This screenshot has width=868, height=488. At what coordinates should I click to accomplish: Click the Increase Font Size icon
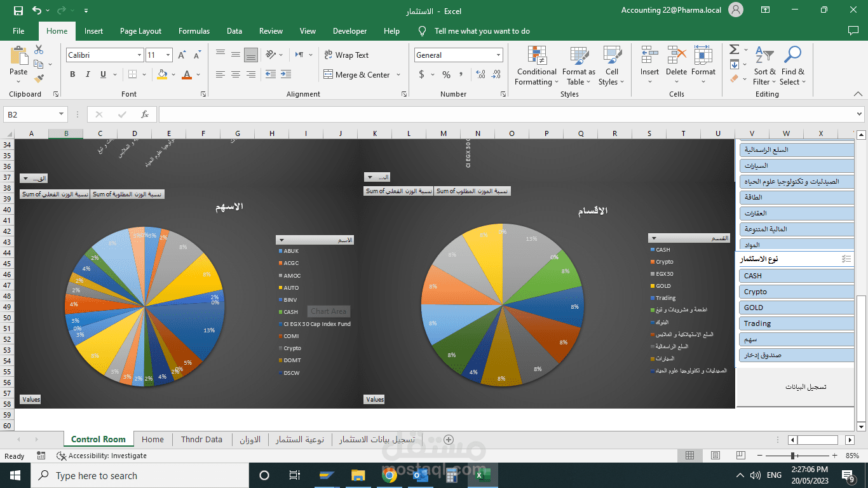[x=182, y=55]
